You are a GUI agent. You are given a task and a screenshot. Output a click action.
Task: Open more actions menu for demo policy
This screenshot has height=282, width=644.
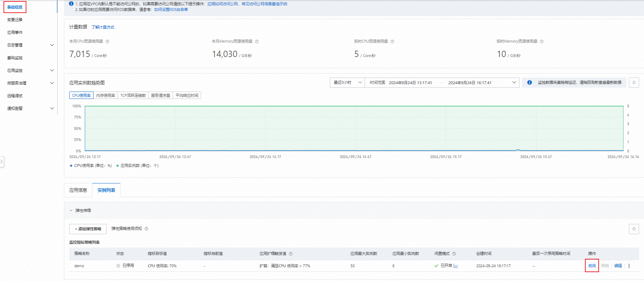point(629,266)
